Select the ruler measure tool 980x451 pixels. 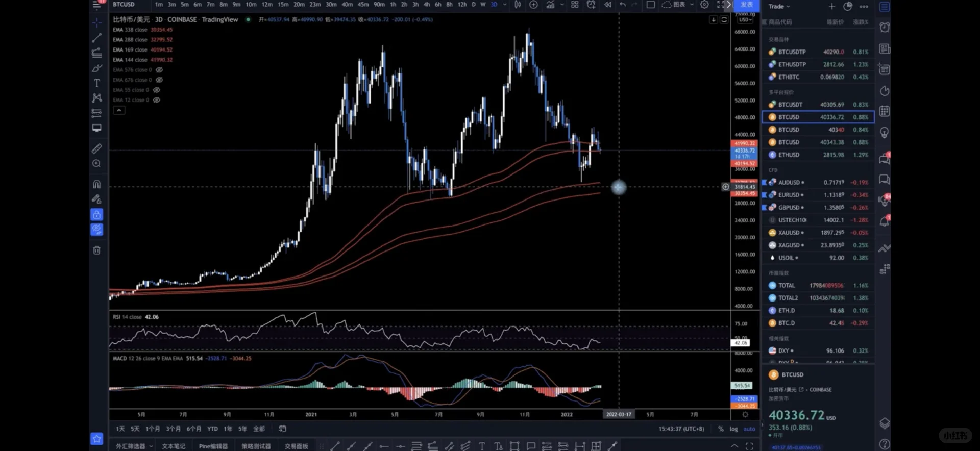pos(96,148)
